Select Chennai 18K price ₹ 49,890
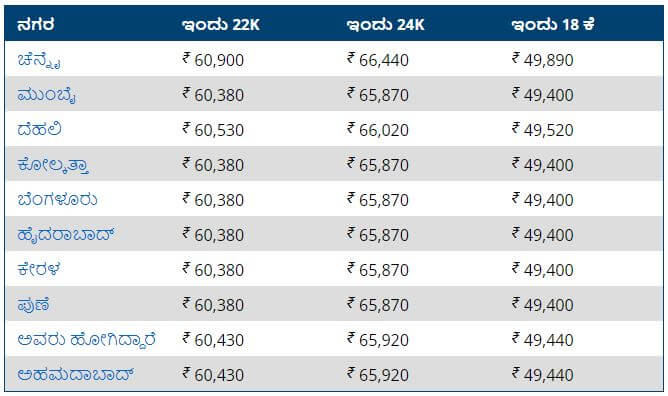The width and height of the screenshot is (668, 396). coord(543,60)
